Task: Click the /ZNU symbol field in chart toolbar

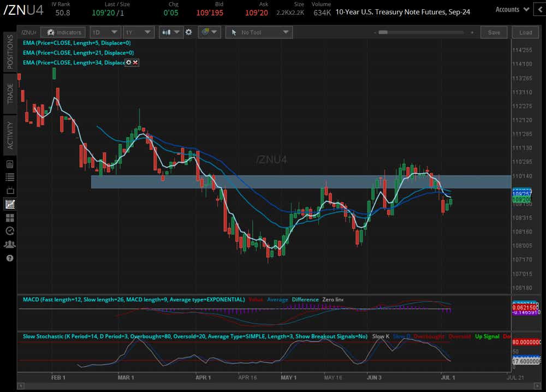Action: pyautogui.click(x=28, y=32)
